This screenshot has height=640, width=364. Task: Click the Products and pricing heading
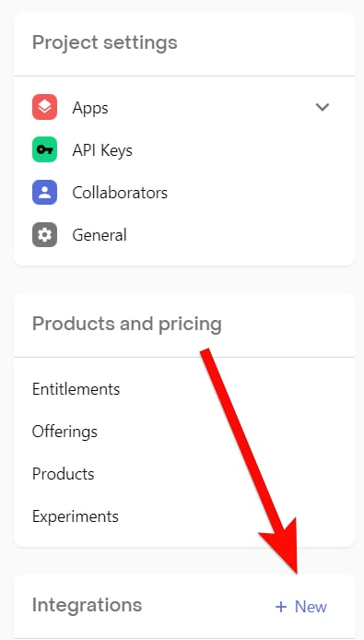(127, 325)
